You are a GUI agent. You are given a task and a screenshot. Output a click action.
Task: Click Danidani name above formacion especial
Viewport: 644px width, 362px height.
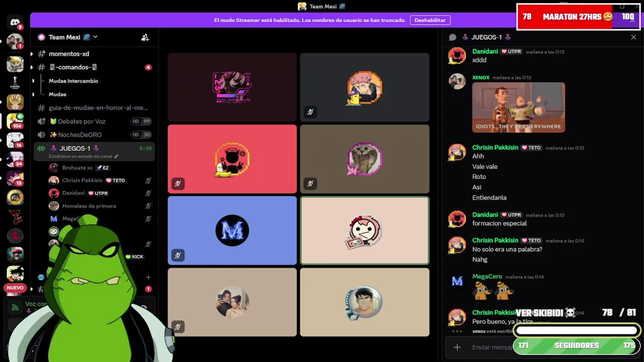click(x=485, y=215)
